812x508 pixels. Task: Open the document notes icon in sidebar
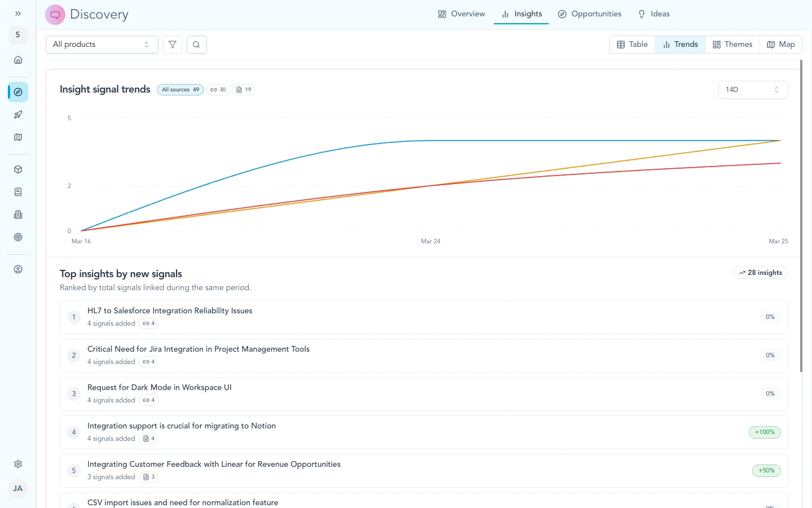pyautogui.click(x=17, y=191)
